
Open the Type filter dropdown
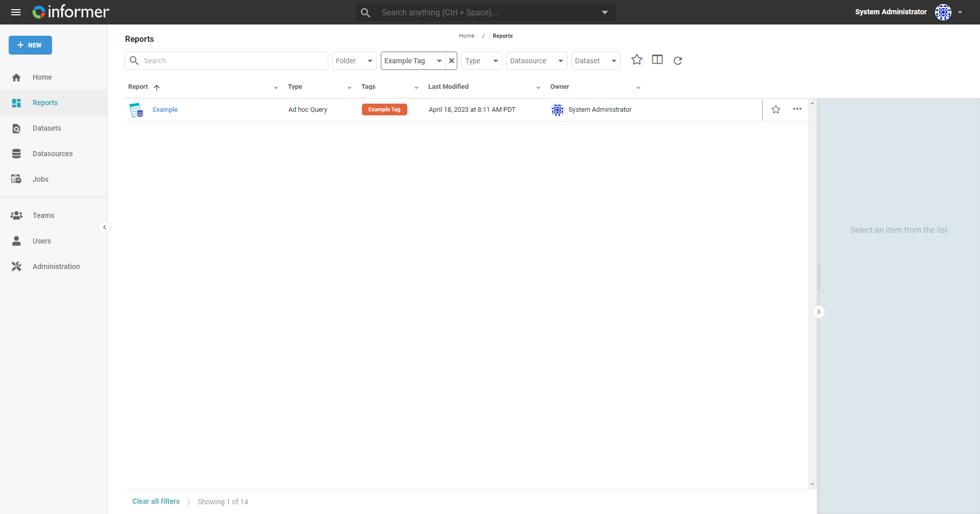click(x=482, y=61)
